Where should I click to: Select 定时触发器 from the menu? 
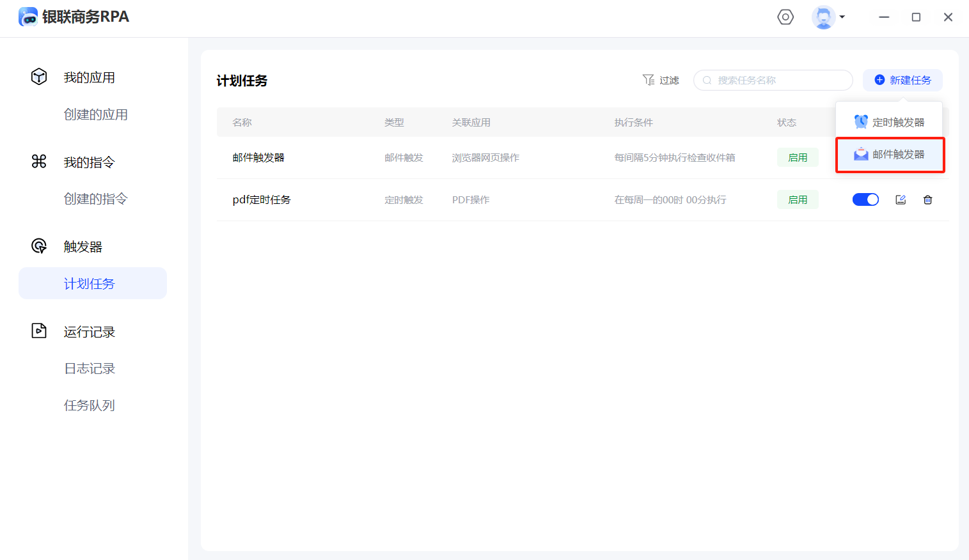tap(889, 122)
